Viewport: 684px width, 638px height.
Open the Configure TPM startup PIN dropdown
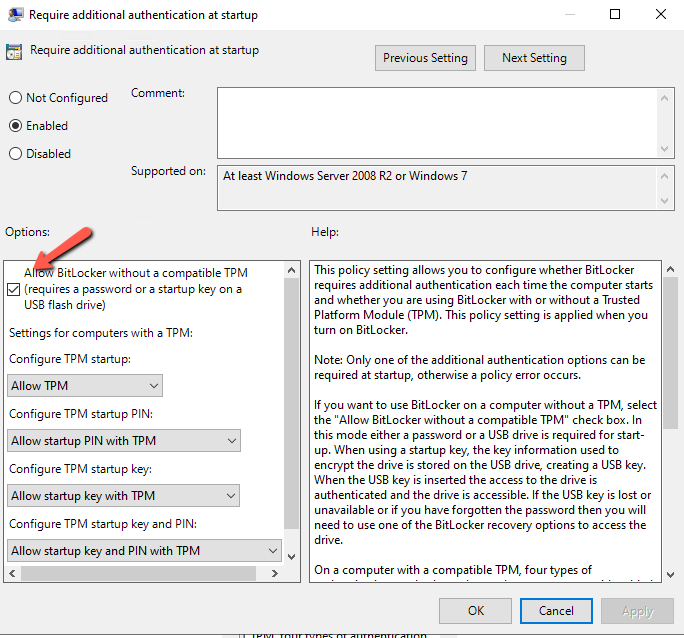(x=123, y=440)
